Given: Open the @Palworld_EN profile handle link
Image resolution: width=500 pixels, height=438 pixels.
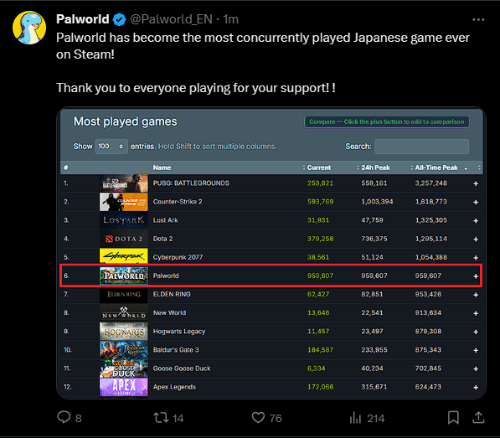Looking at the screenshot, I should (171, 19).
